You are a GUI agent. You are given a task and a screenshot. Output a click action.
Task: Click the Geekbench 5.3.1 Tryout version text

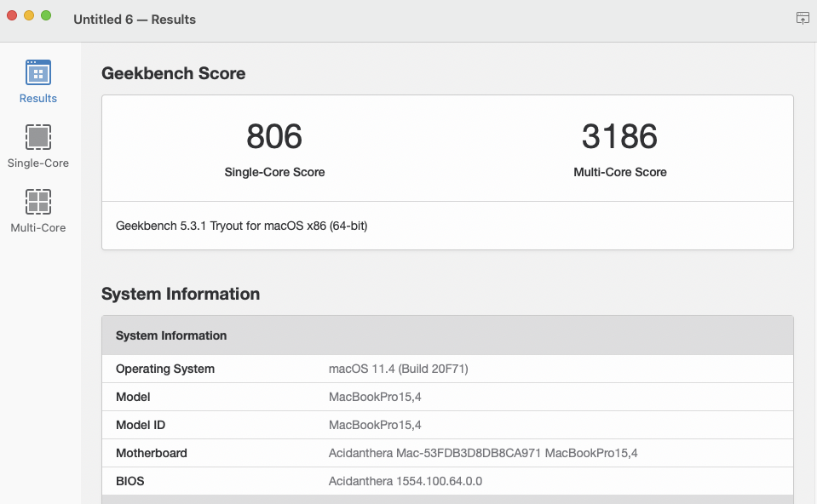[x=241, y=226]
